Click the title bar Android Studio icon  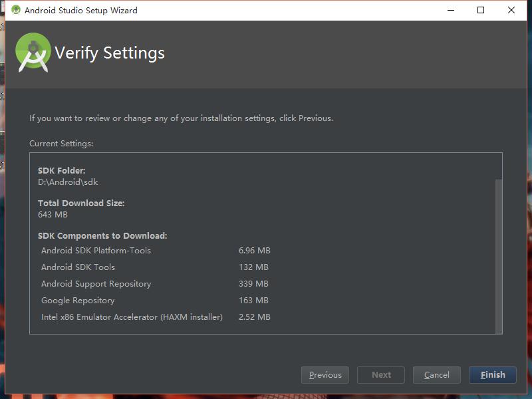15,10
